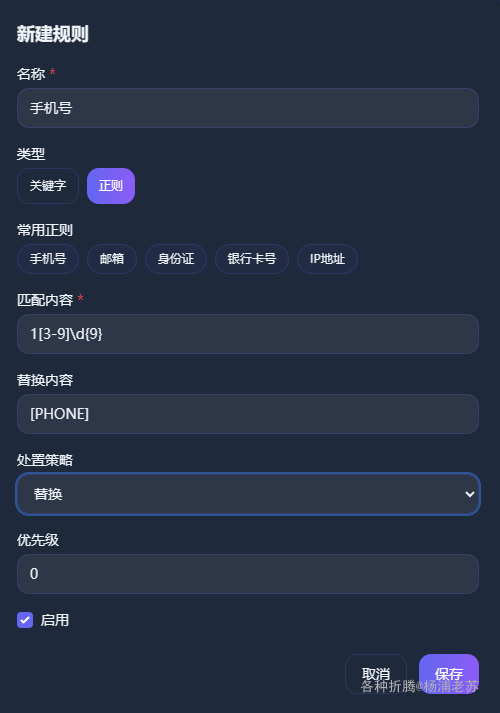Focus the 替换内容 field showing [PHONE]
The width and height of the screenshot is (500, 713).
point(248,414)
